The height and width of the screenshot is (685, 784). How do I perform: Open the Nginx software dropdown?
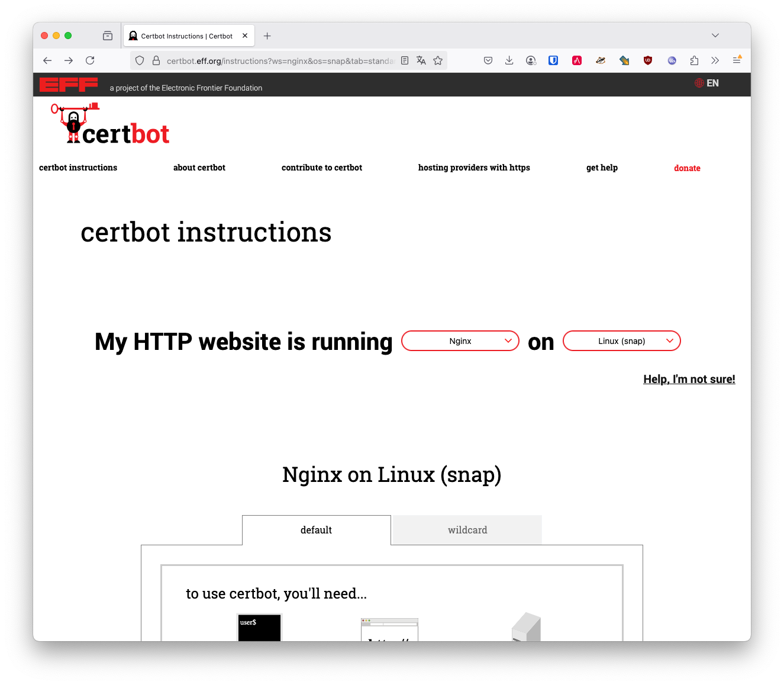click(x=460, y=341)
